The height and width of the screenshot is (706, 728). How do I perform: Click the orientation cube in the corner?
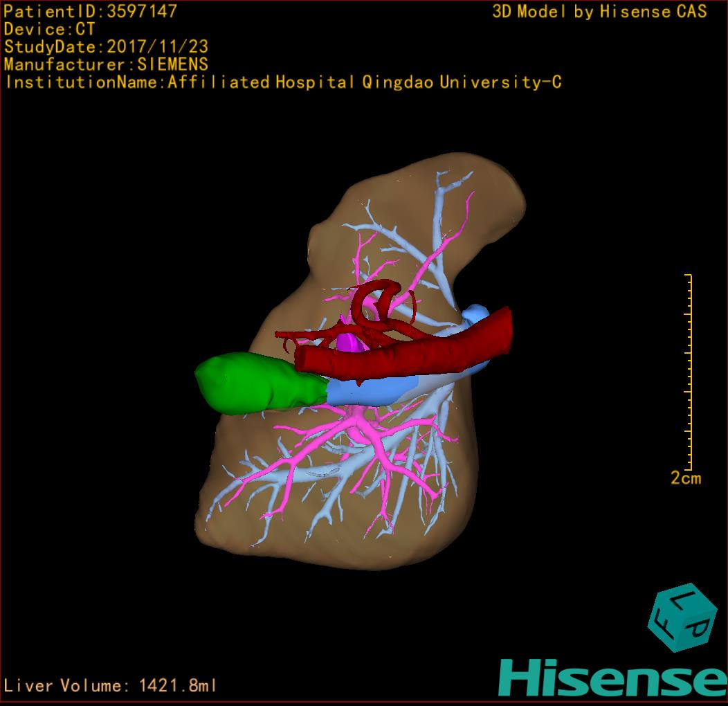pyautogui.click(x=682, y=617)
